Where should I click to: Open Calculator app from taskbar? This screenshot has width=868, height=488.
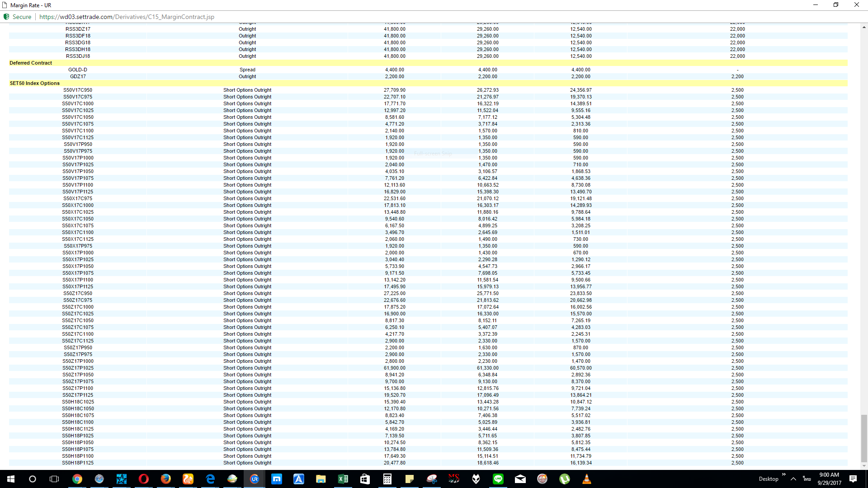387,479
